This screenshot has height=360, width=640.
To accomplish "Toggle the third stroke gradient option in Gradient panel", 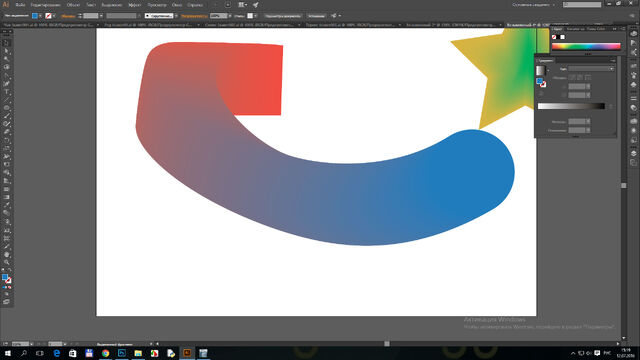I will 588,78.
